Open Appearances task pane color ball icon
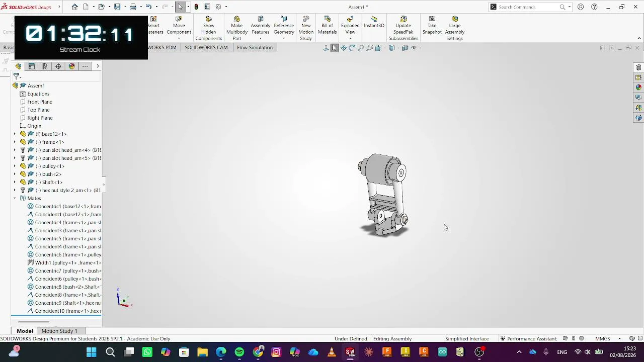The image size is (644, 362). [x=638, y=87]
